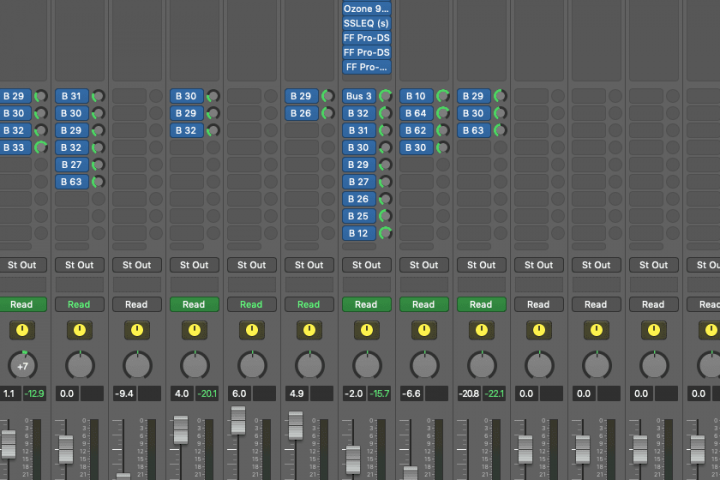Image resolution: width=720 pixels, height=480 pixels.
Task: Open the B 62 send slot menu
Action: (x=415, y=130)
